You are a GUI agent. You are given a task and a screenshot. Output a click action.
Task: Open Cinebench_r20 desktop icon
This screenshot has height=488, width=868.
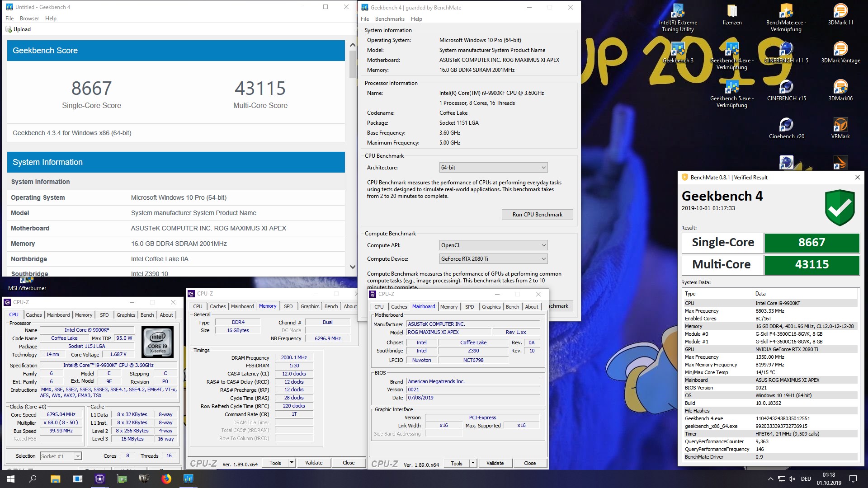click(x=786, y=128)
